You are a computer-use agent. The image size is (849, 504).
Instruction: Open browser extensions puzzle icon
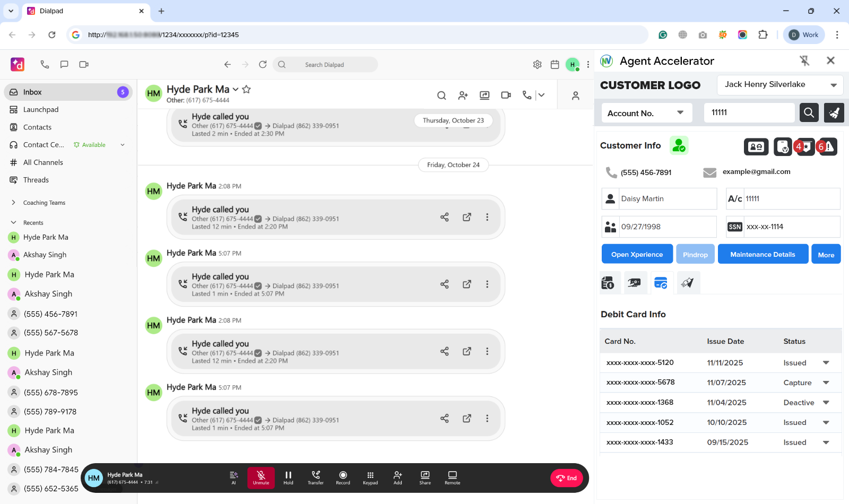click(763, 34)
